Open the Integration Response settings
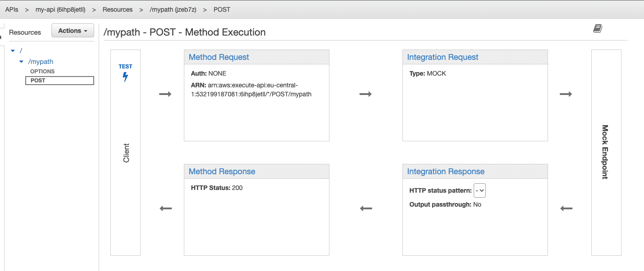This screenshot has width=644, height=271. pos(445,171)
